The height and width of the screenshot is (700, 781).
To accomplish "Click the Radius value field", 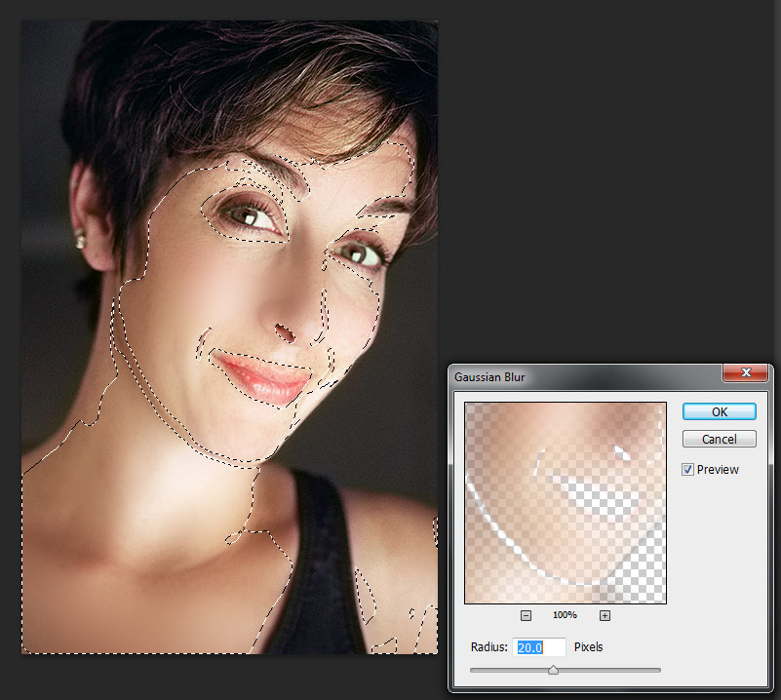I will point(539,647).
